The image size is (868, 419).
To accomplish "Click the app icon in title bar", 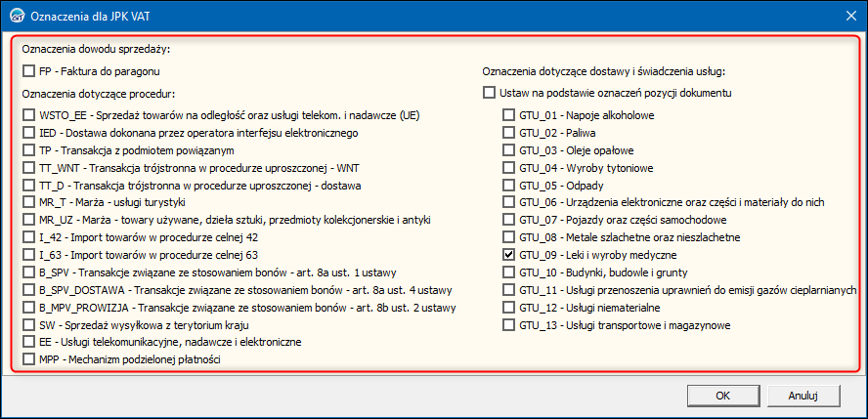I will pyautogui.click(x=15, y=13).
